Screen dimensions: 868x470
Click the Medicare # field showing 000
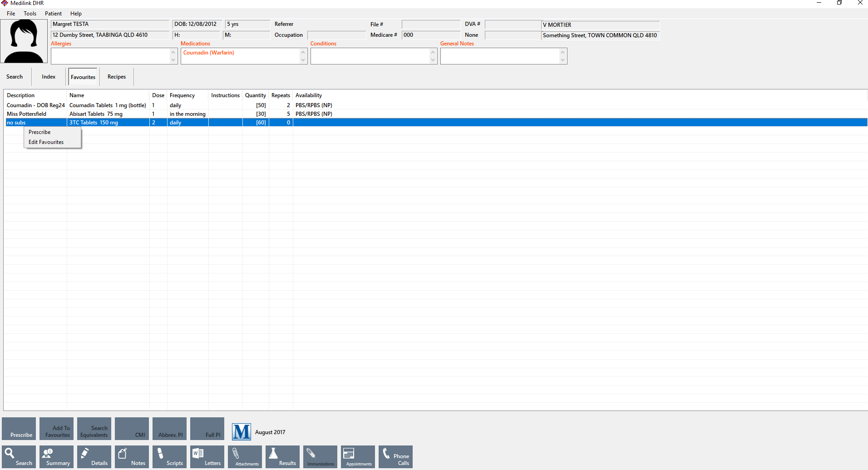431,35
